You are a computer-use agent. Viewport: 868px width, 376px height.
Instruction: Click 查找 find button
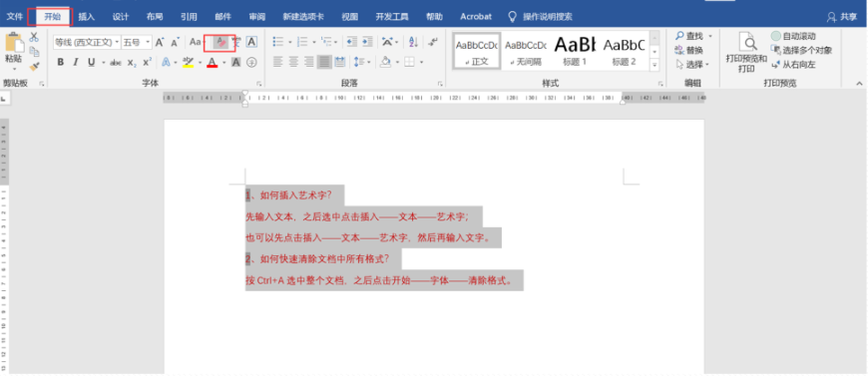pyautogui.click(x=689, y=36)
